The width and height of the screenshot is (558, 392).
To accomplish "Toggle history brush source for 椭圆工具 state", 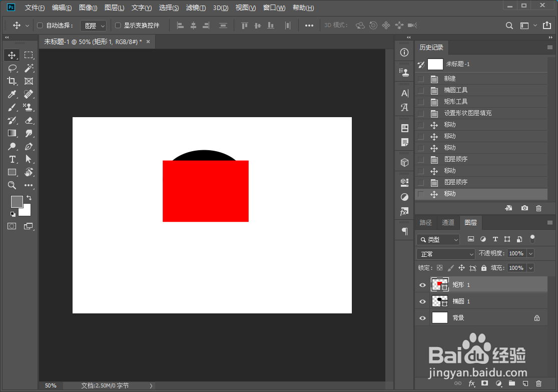I will tap(421, 91).
